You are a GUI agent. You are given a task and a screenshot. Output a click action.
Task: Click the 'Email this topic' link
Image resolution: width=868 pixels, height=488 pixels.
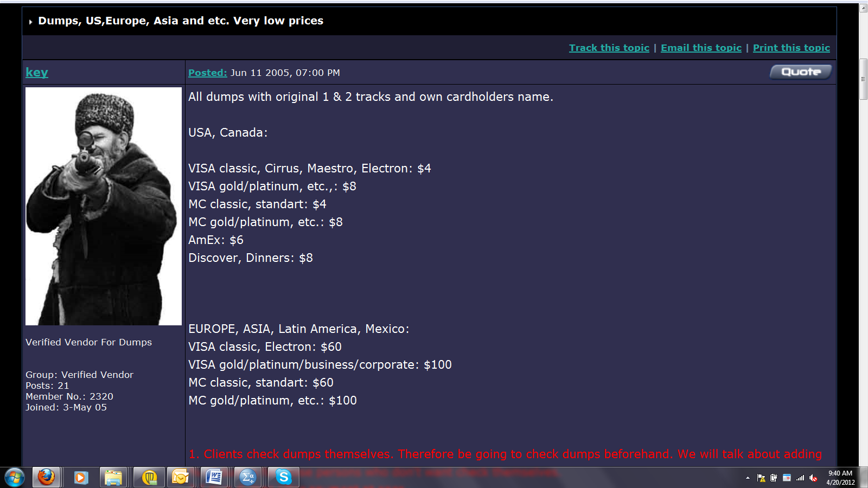click(701, 48)
